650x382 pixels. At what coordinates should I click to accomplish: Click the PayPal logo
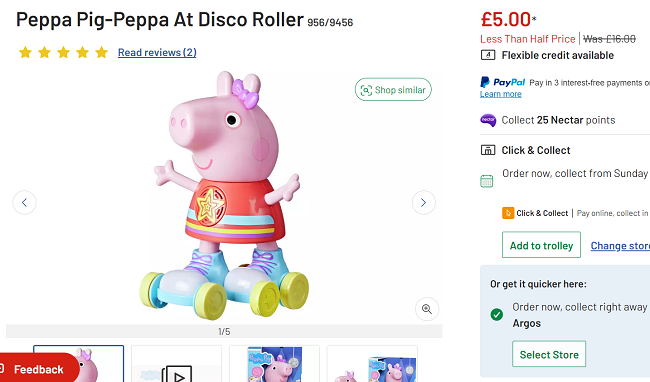[502, 82]
